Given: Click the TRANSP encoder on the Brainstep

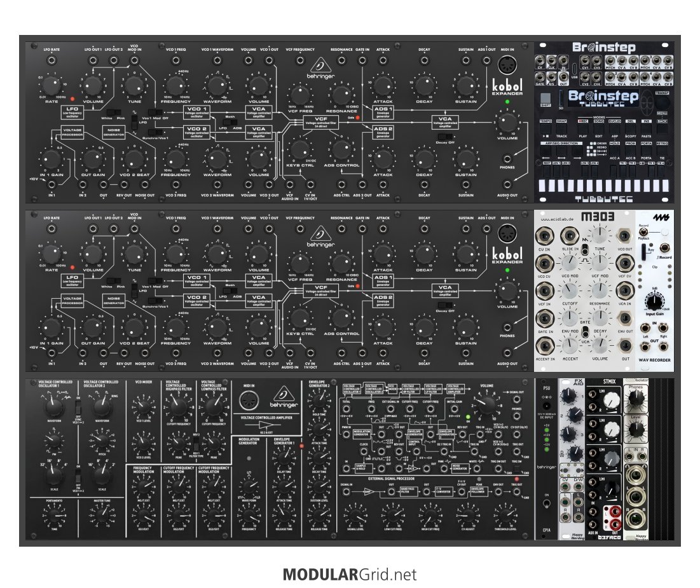Looking at the screenshot, I should 662,102.
